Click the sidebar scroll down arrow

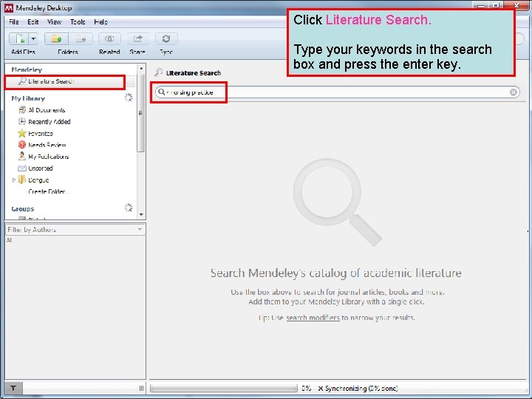tap(141, 215)
